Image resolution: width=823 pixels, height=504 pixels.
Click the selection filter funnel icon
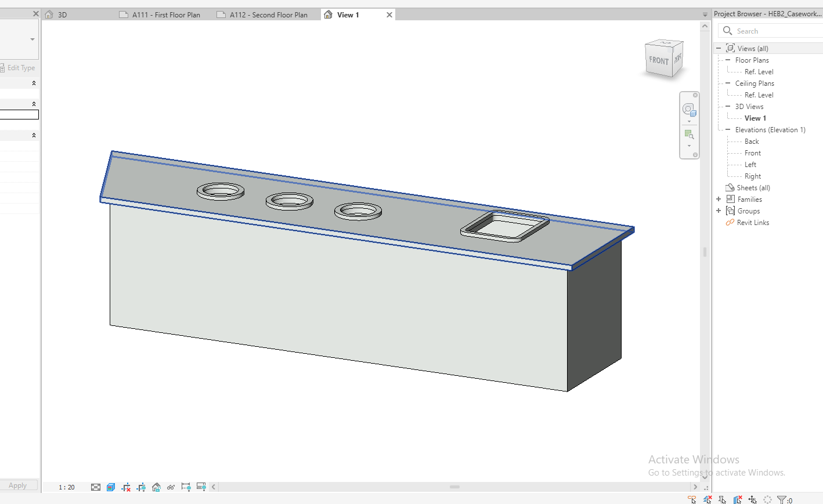[x=782, y=499]
